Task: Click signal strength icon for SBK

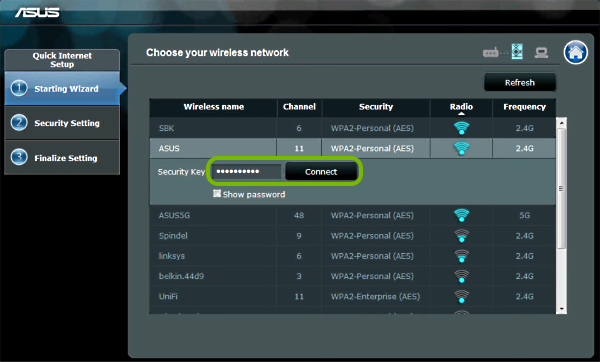Action: (x=461, y=128)
